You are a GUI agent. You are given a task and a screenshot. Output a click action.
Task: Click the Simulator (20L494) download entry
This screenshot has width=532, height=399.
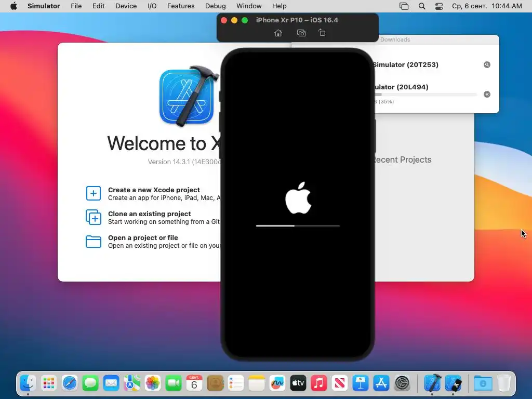[402, 87]
